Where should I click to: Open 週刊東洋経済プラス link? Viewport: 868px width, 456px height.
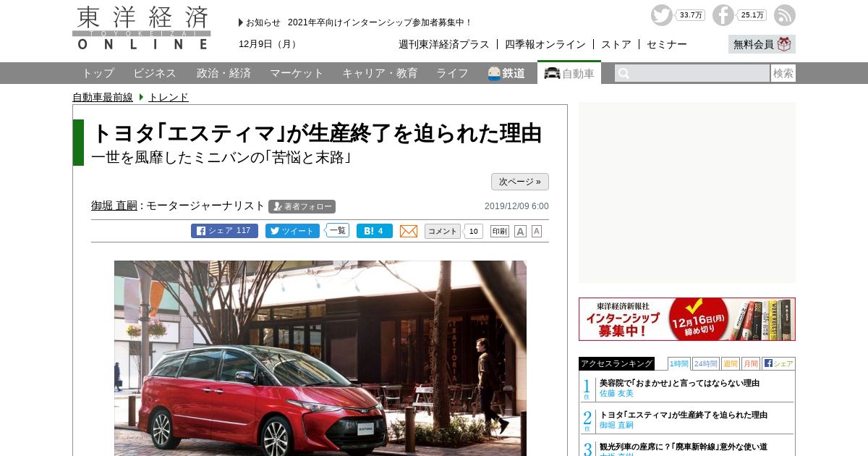point(444,44)
